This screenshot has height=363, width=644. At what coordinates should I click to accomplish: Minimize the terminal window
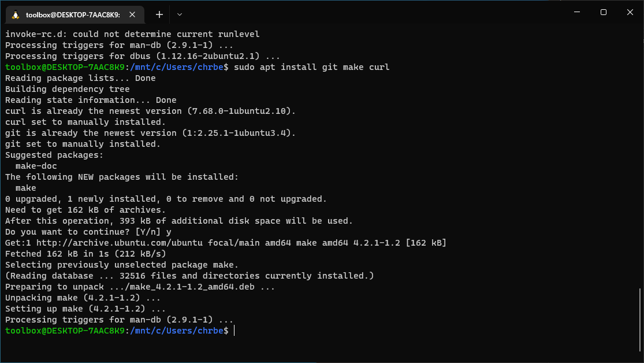(x=577, y=12)
